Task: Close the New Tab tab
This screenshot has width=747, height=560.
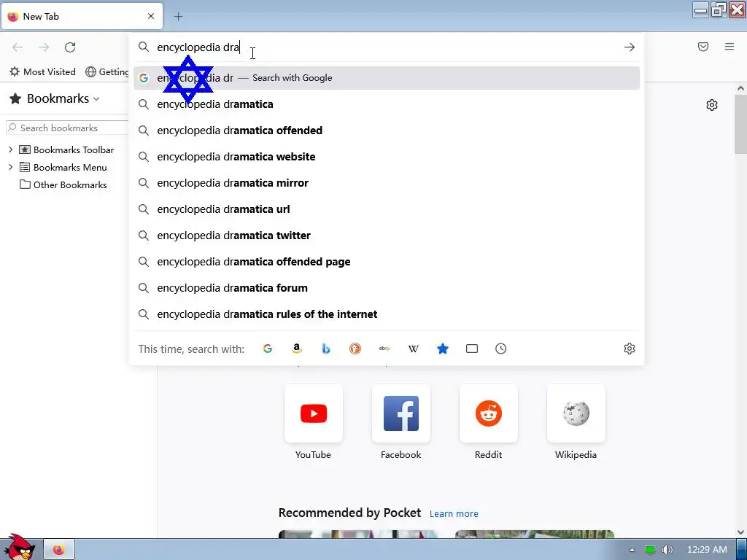Action: click(151, 16)
